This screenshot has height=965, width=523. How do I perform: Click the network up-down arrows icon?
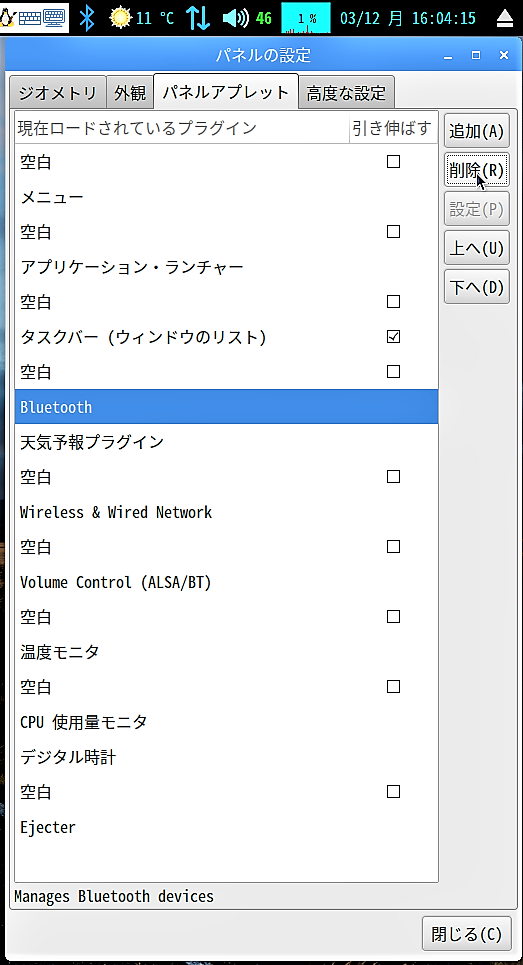(x=199, y=18)
